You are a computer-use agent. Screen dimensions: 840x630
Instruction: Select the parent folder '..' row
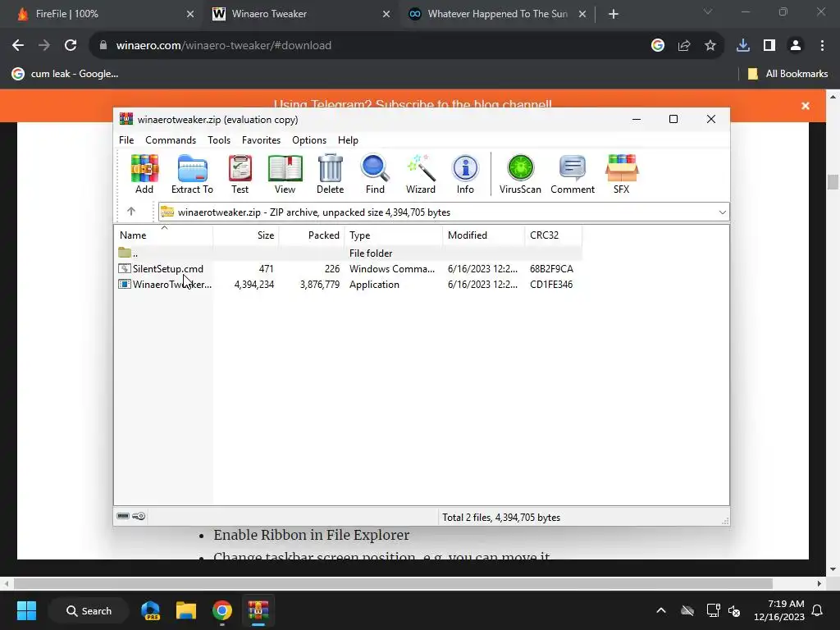[349, 253]
